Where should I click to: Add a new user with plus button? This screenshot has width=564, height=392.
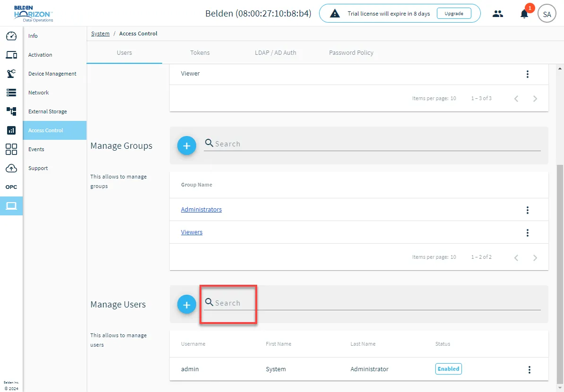(187, 304)
